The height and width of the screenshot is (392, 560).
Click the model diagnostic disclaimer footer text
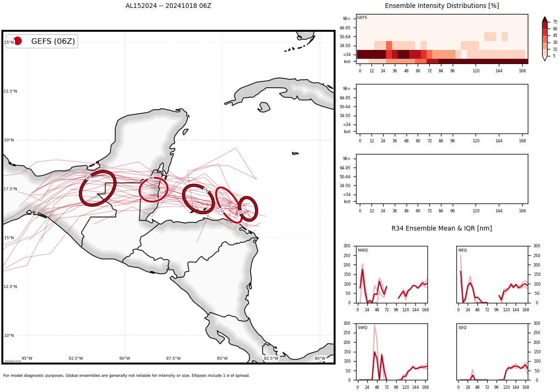click(126, 376)
